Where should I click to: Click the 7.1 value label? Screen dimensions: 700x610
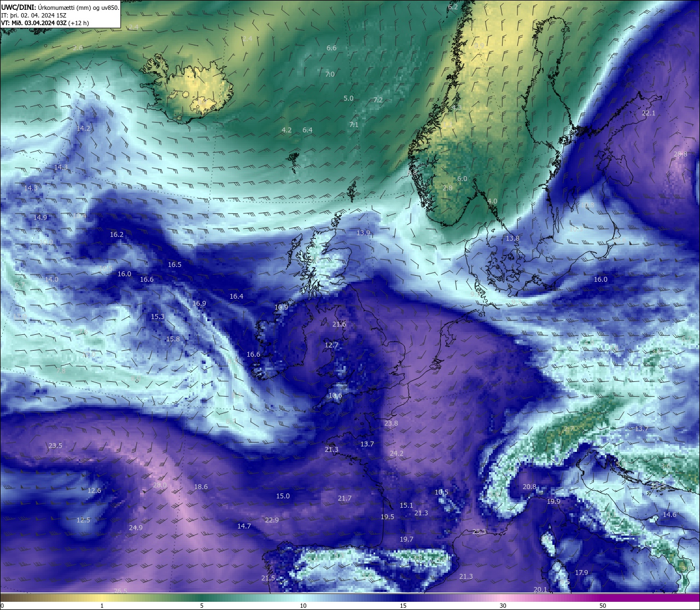354,125
